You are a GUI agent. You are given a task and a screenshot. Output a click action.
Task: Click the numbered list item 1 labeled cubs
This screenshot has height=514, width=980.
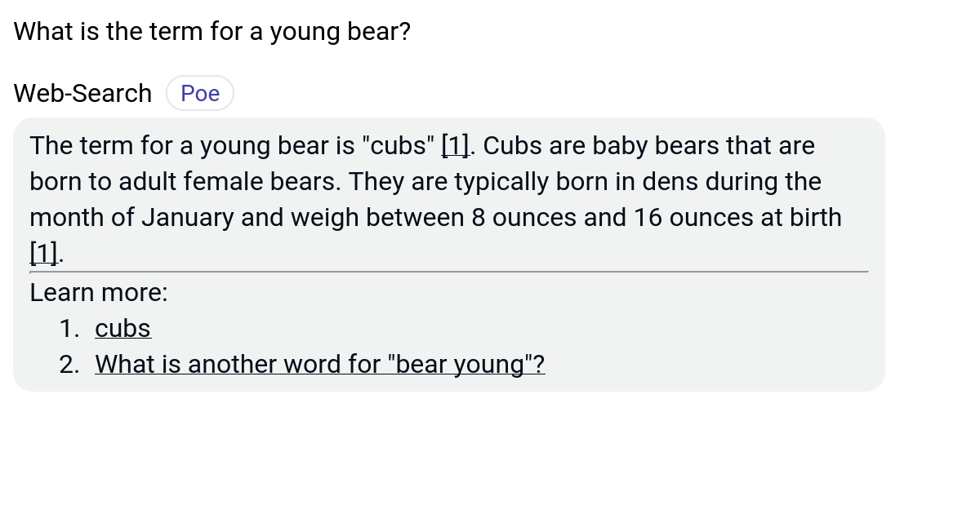point(122,328)
